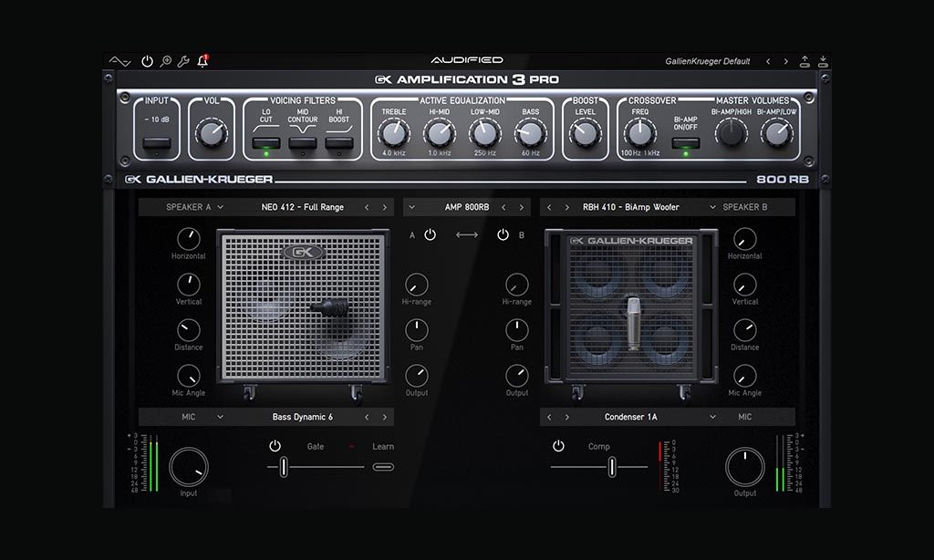Click the Comp slider handle

click(x=612, y=467)
